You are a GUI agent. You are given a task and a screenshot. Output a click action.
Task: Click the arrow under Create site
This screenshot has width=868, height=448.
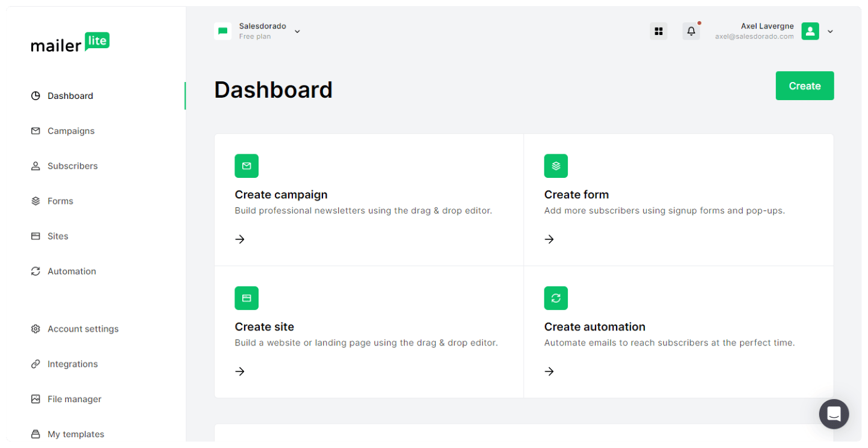point(240,371)
